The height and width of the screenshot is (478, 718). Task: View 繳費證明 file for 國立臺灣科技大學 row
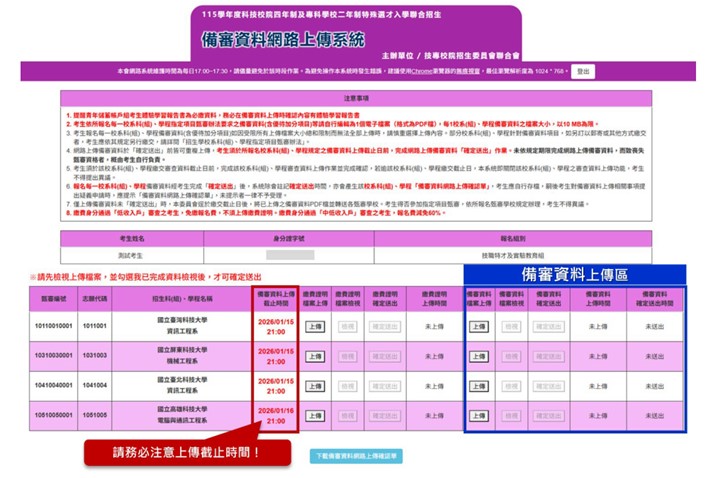click(347, 326)
